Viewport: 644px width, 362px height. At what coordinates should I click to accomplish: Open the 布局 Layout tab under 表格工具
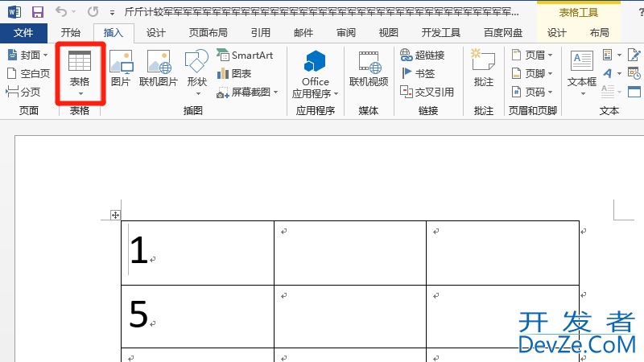pos(599,33)
